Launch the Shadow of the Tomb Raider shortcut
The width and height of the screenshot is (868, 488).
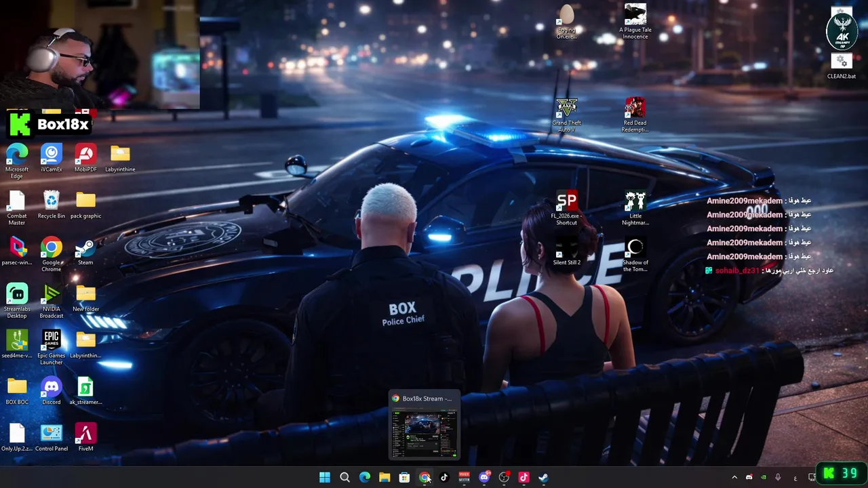coord(635,255)
